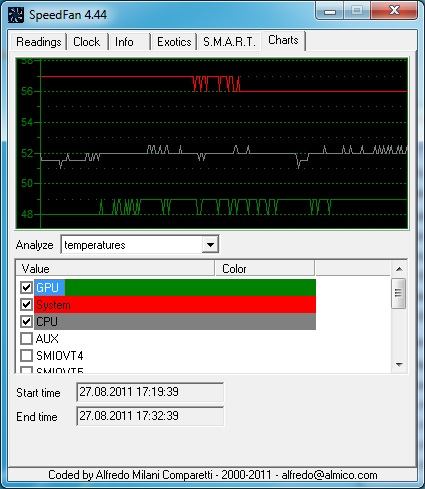
Task: Uncheck the System checkbox
Action: pos(26,304)
